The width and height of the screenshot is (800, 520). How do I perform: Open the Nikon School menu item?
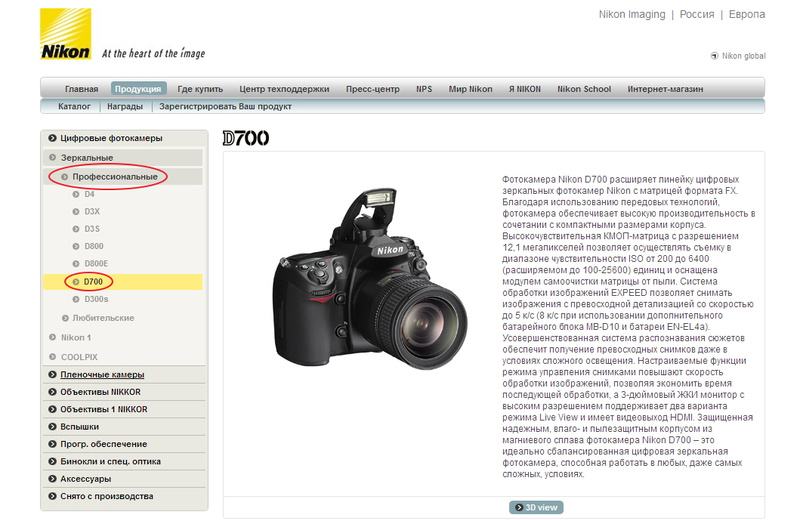584,89
